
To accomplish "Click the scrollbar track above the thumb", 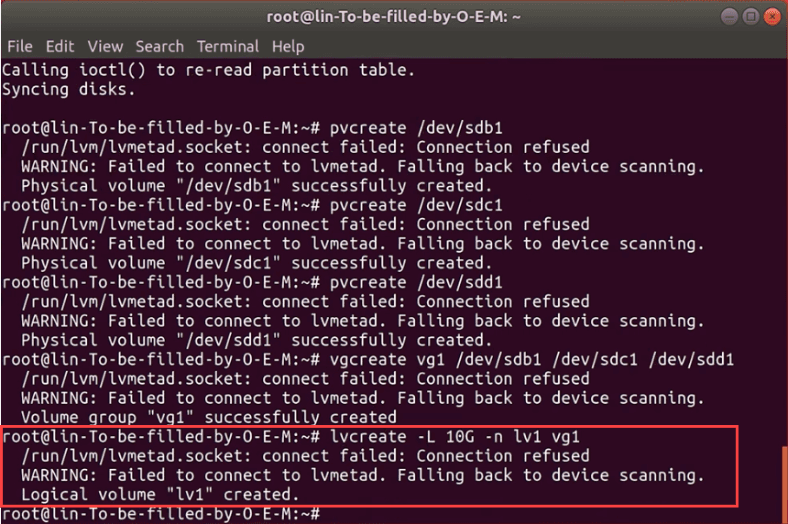I will 783,250.
